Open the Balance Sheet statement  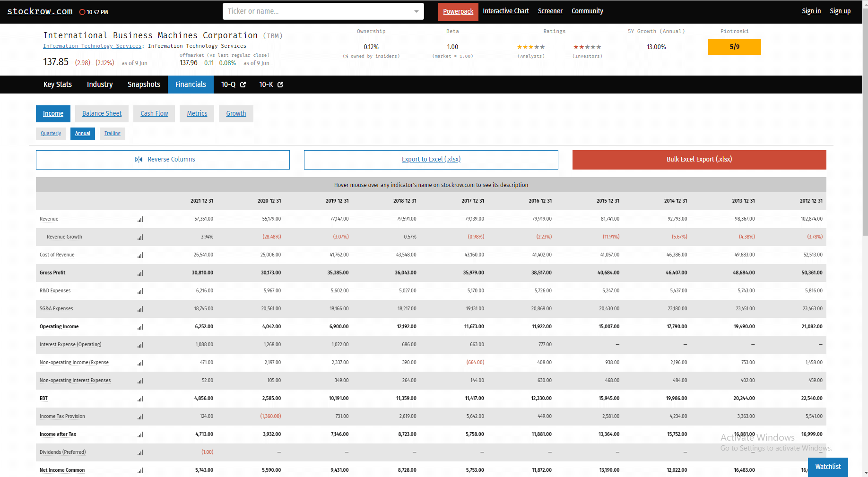[x=102, y=113]
